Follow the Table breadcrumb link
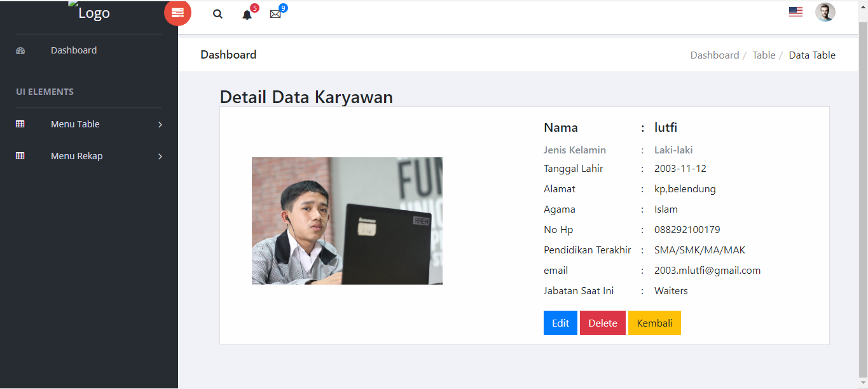Screen dimensions: 868x389 tap(764, 55)
